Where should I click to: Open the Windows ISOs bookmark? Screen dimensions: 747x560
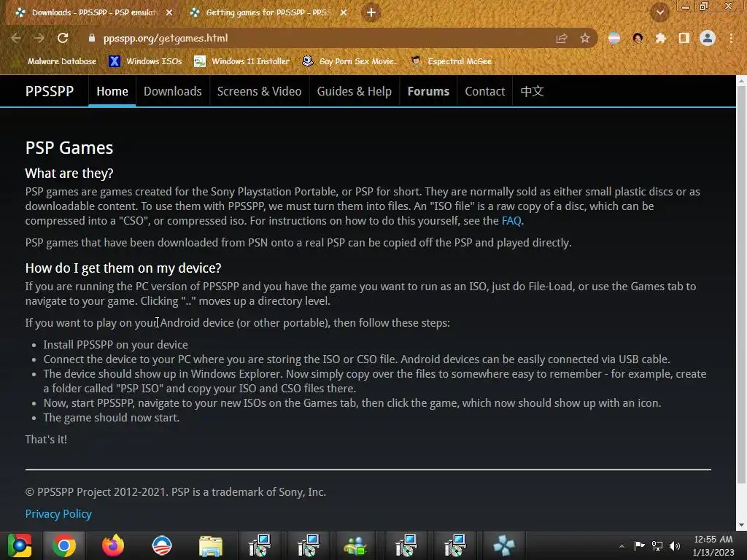pos(146,61)
